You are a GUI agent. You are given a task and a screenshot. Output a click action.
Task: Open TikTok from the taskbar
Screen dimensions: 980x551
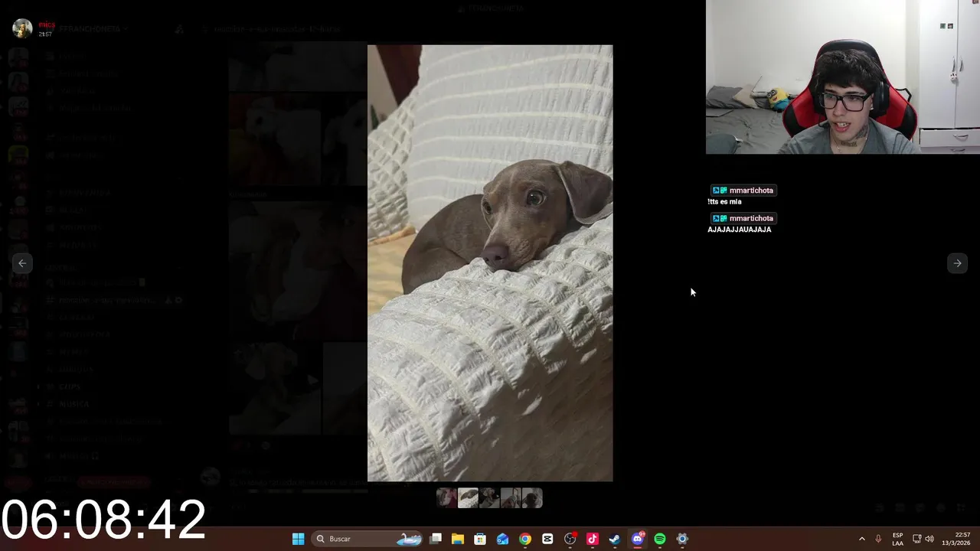[x=592, y=539]
